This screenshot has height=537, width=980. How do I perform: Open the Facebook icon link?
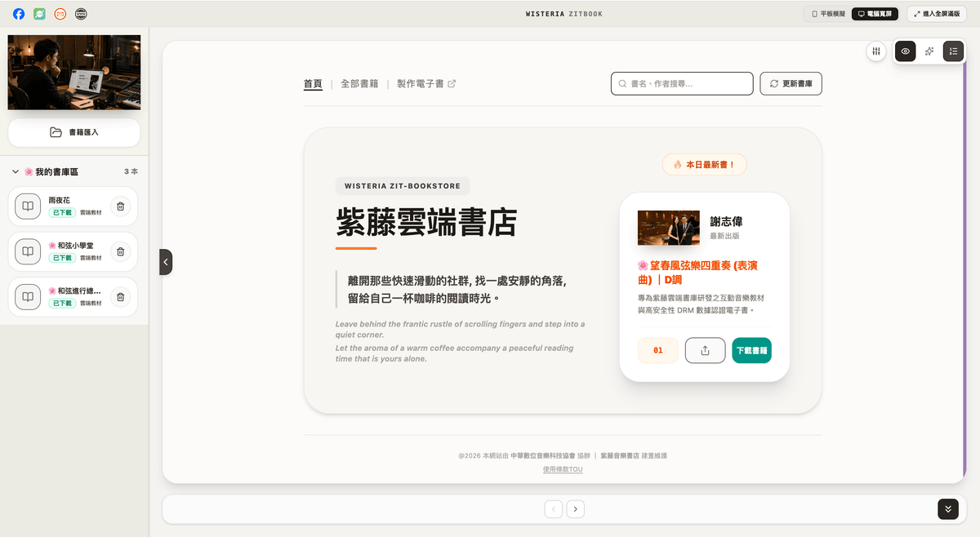(x=19, y=14)
